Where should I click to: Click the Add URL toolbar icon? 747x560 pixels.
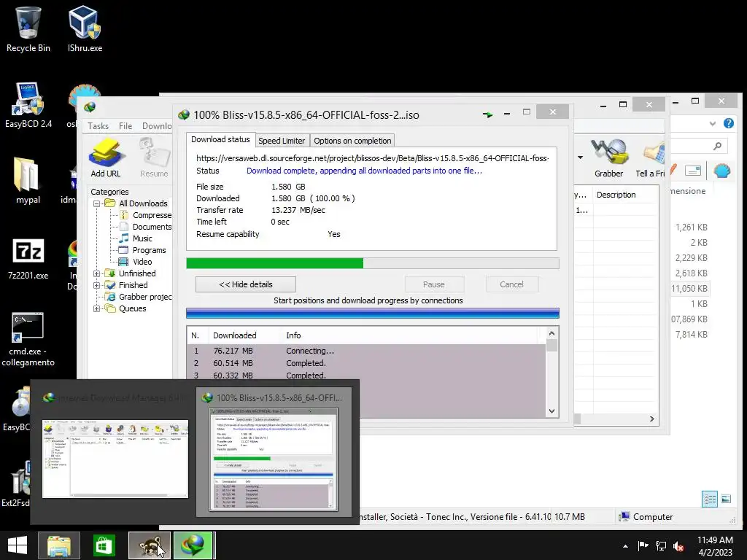(x=105, y=157)
